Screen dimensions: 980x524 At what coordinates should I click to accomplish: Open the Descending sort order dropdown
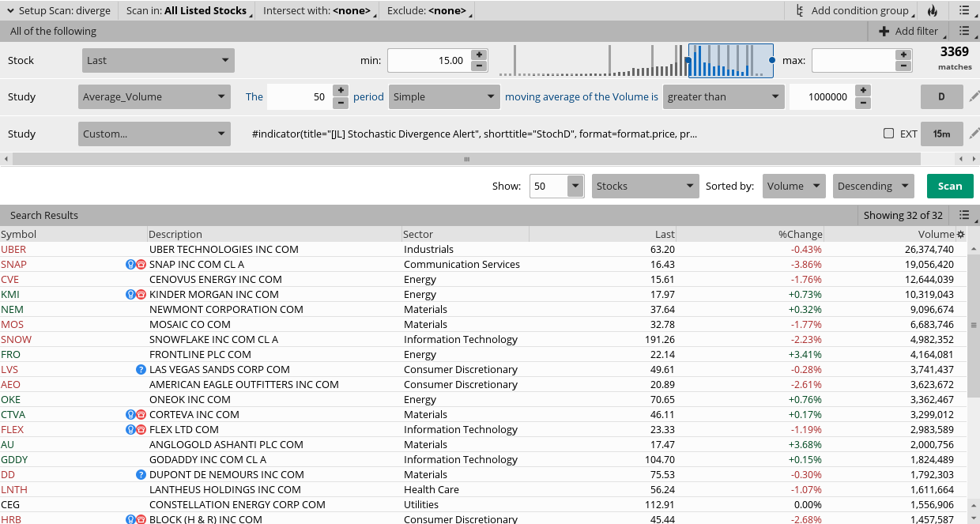point(873,187)
